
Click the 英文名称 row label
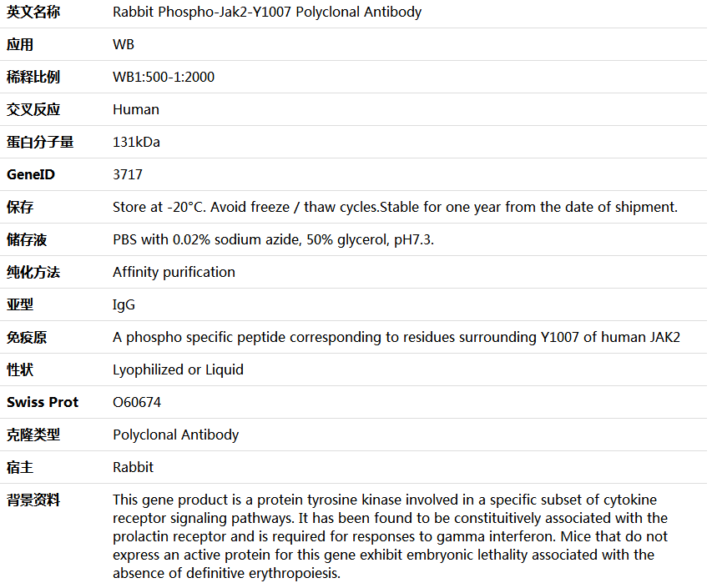point(33,12)
